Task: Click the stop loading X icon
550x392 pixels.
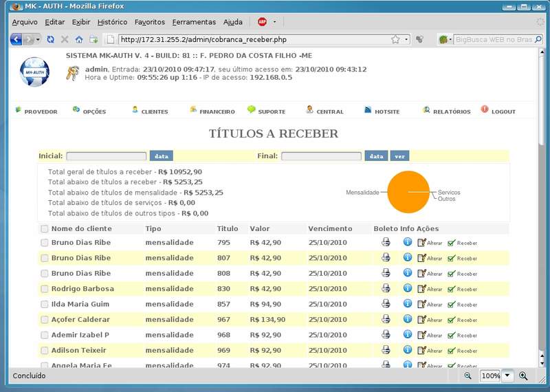Action: [x=65, y=39]
